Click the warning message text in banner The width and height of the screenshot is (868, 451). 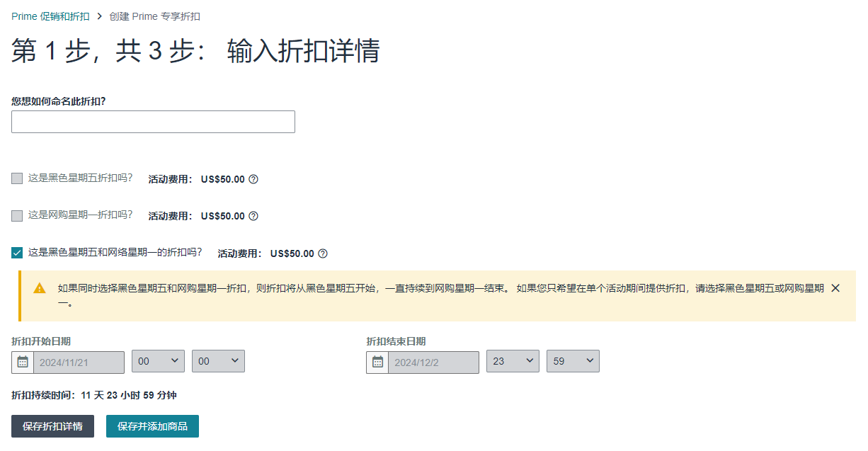pos(440,295)
